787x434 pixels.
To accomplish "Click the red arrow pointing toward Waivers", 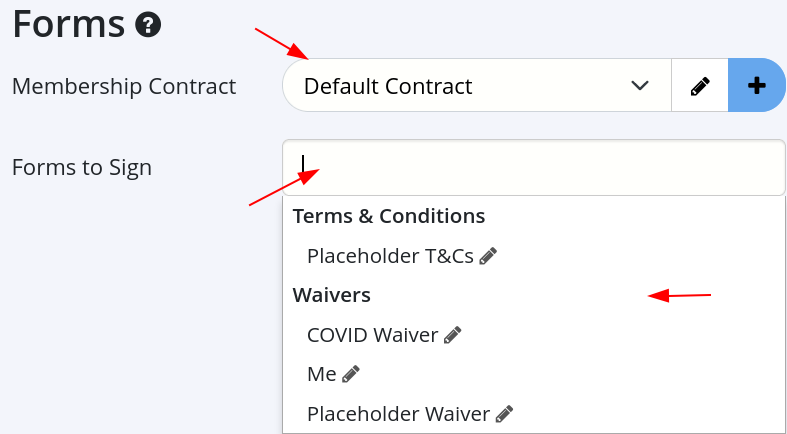I will (680, 295).
